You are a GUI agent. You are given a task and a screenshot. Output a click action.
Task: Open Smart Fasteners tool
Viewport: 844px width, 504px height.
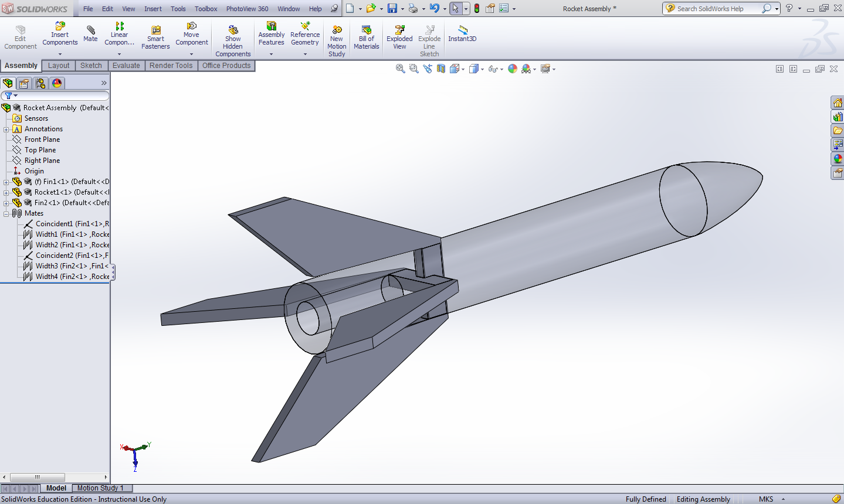[155, 38]
